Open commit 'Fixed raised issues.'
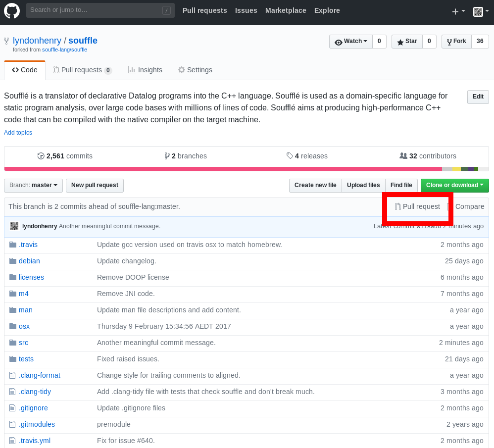Viewport: 494px width, 448px height. coord(128,359)
